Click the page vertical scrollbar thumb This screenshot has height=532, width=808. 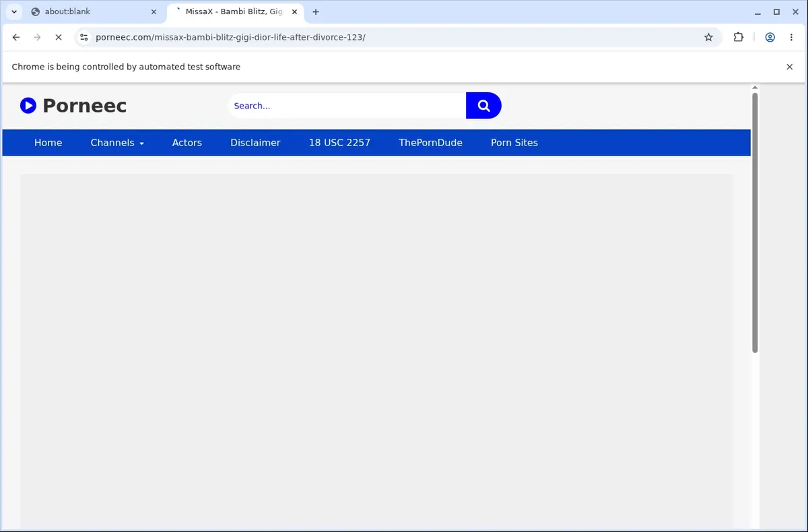755,222
